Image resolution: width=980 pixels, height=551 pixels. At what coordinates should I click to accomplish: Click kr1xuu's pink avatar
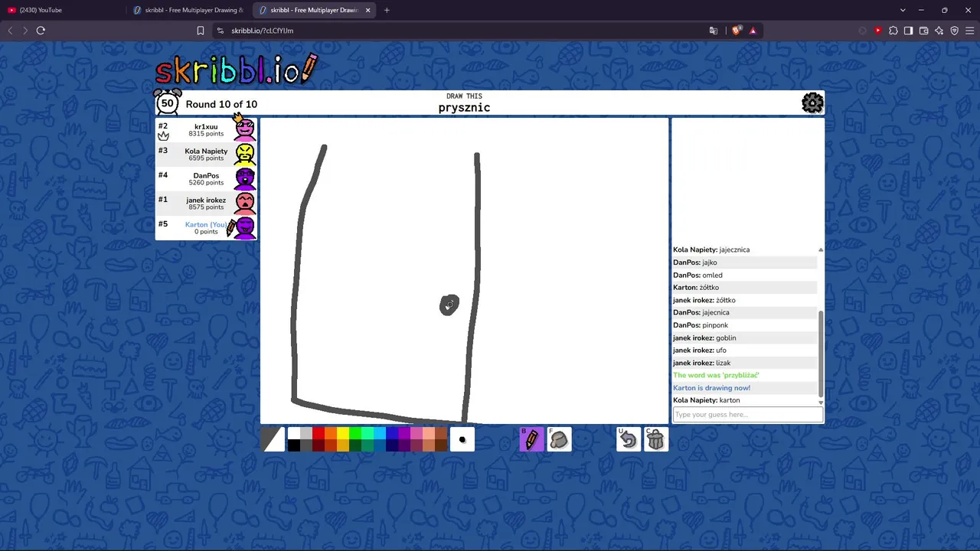pos(245,129)
